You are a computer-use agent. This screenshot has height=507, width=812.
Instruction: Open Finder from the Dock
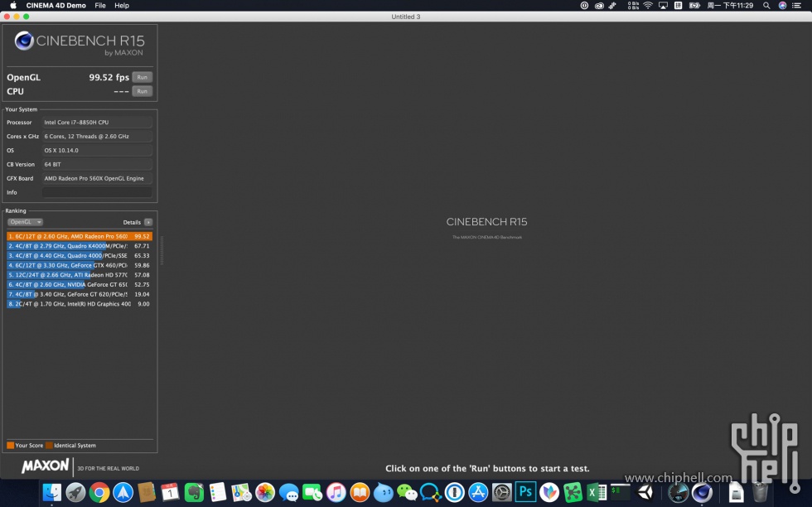pos(51,492)
